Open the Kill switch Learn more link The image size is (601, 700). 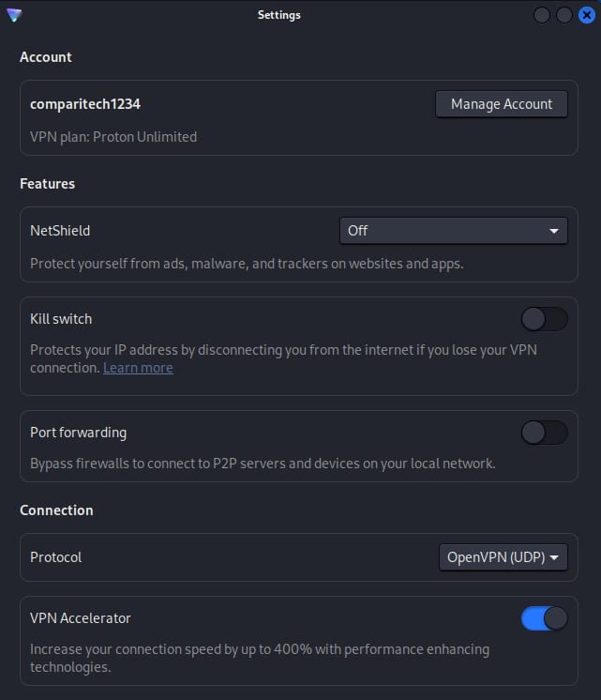pyautogui.click(x=138, y=368)
